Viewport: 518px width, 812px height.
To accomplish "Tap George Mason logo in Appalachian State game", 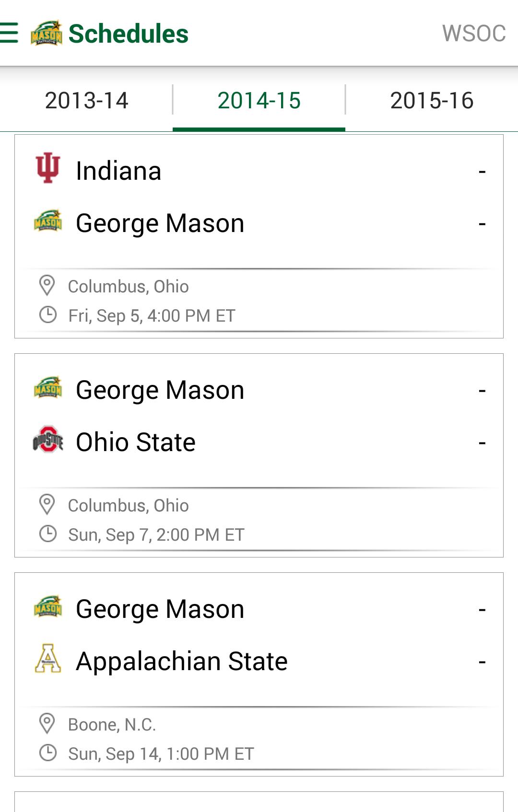I will (x=48, y=607).
